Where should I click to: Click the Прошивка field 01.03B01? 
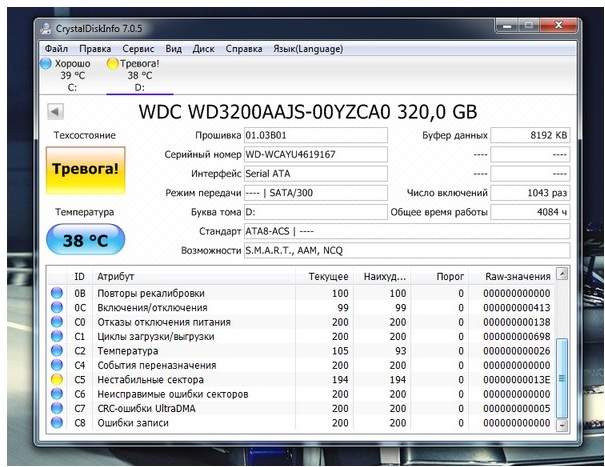tap(316, 135)
